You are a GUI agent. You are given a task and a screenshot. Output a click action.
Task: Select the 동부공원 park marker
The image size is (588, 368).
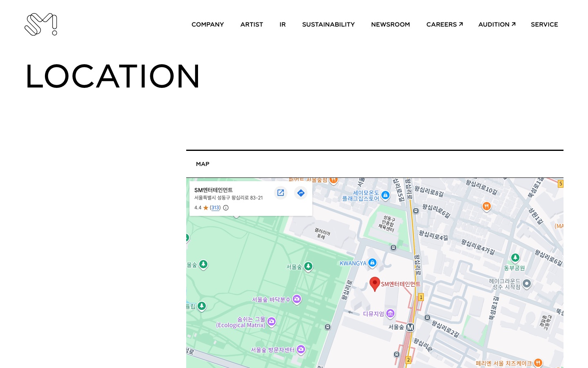click(x=515, y=258)
